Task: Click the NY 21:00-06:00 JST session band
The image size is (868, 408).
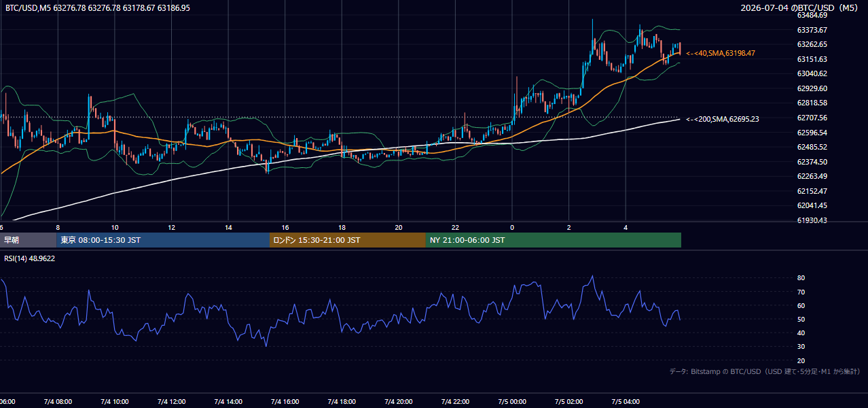Action: tap(554, 240)
